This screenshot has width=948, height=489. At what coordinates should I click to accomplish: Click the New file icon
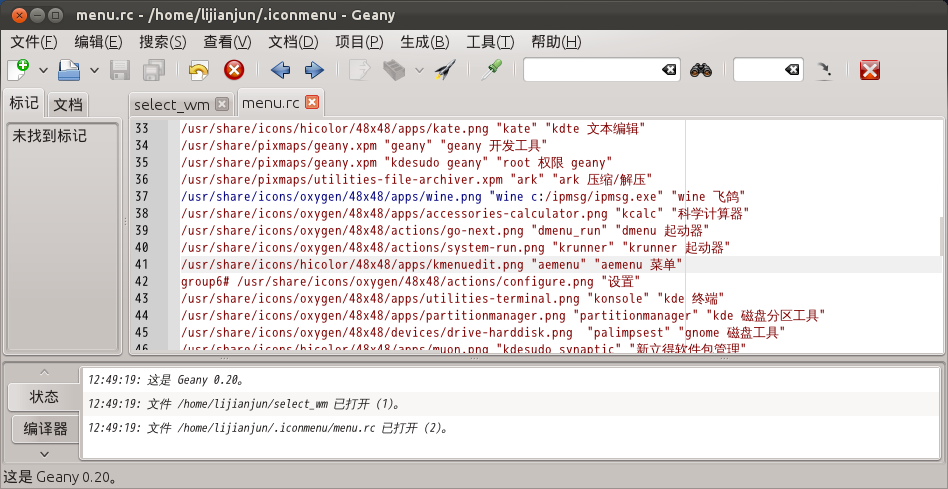click(x=18, y=70)
